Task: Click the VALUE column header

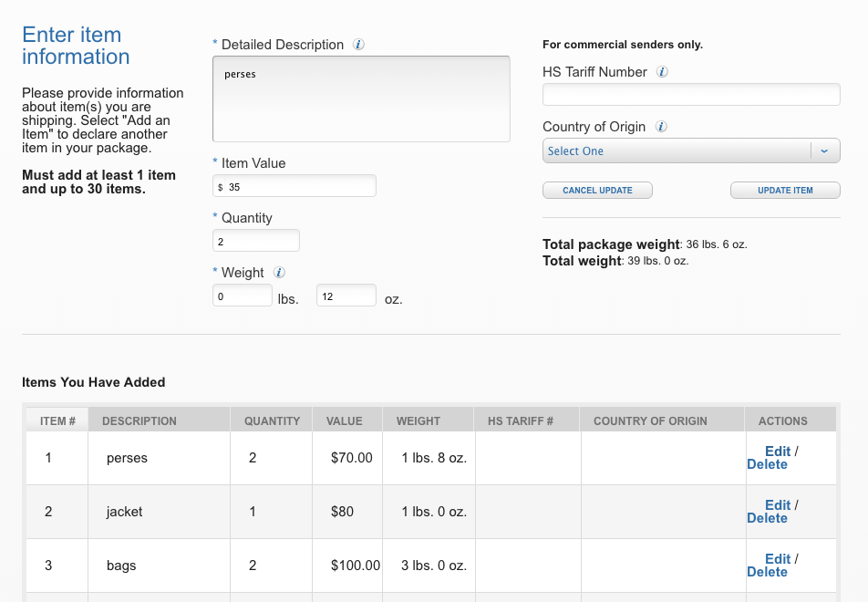Action: click(x=347, y=420)
